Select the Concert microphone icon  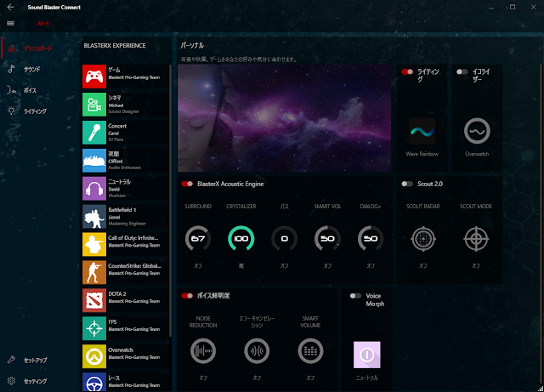(94, 133)
